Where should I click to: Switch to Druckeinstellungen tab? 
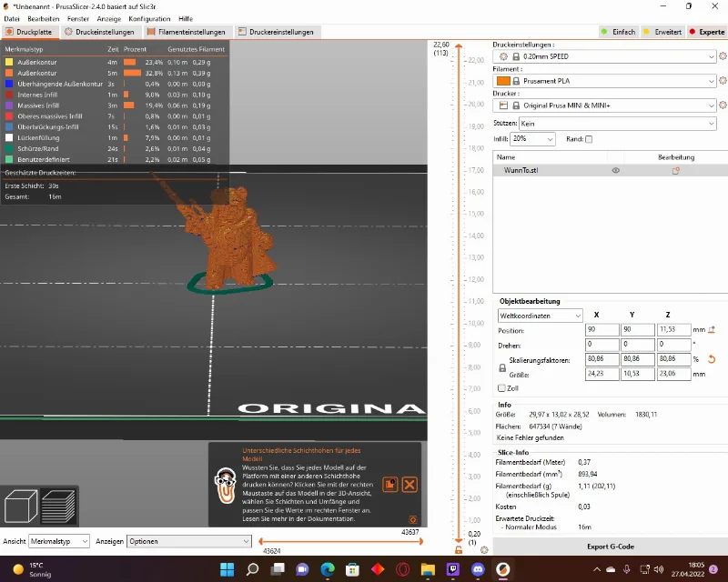(x=99, y=32)
